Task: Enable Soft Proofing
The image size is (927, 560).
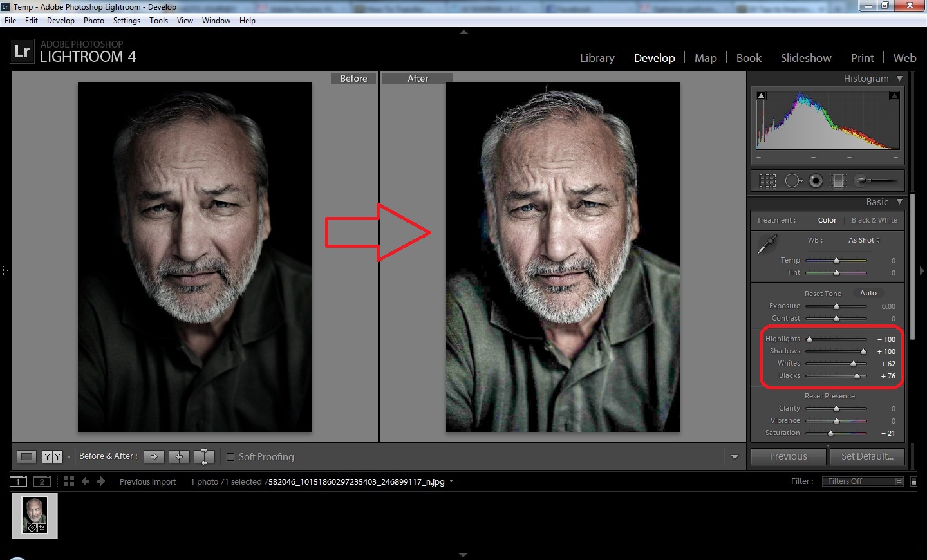Action: 231,457
